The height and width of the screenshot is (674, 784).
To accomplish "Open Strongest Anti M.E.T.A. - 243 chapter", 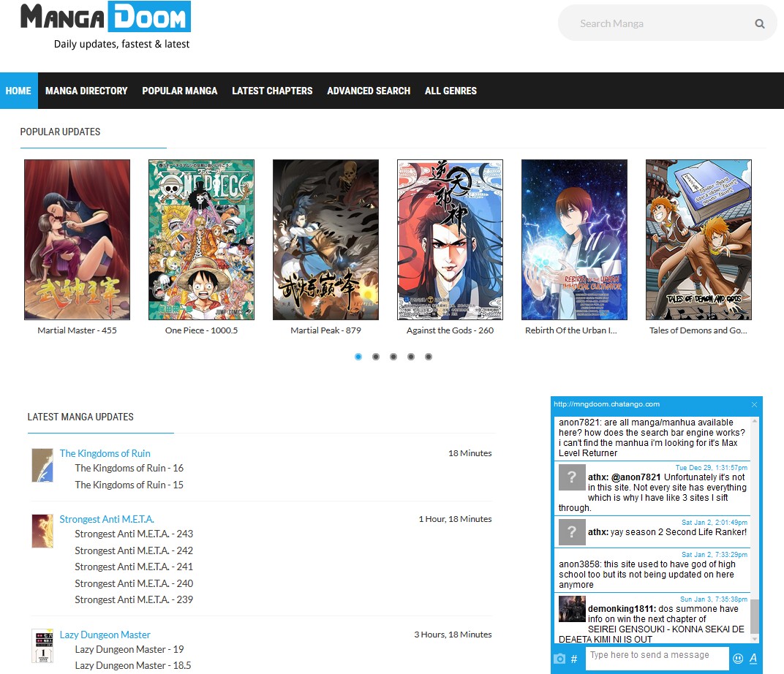I will [x=134, y=534].
